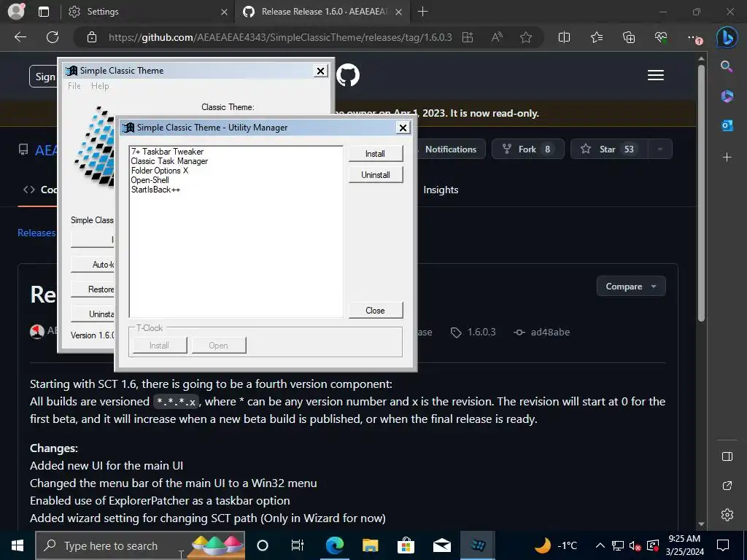The width and height of the screenshot is (747, 560).
Task: Open Cortana circle icon on taskbar
Action: (x=263, y=545)
